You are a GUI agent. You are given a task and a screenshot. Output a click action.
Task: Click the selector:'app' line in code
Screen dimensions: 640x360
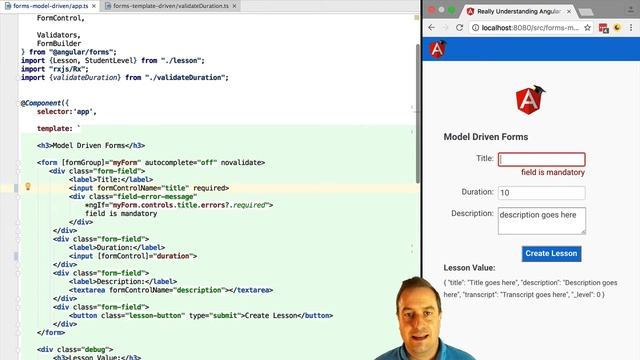[x=67, y=111]
